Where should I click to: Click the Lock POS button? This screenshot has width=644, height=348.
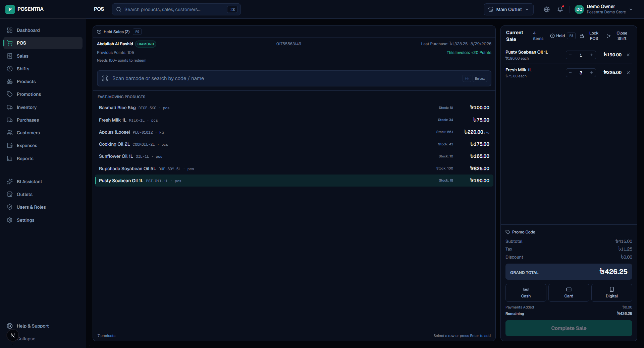[x=589, y=36]
